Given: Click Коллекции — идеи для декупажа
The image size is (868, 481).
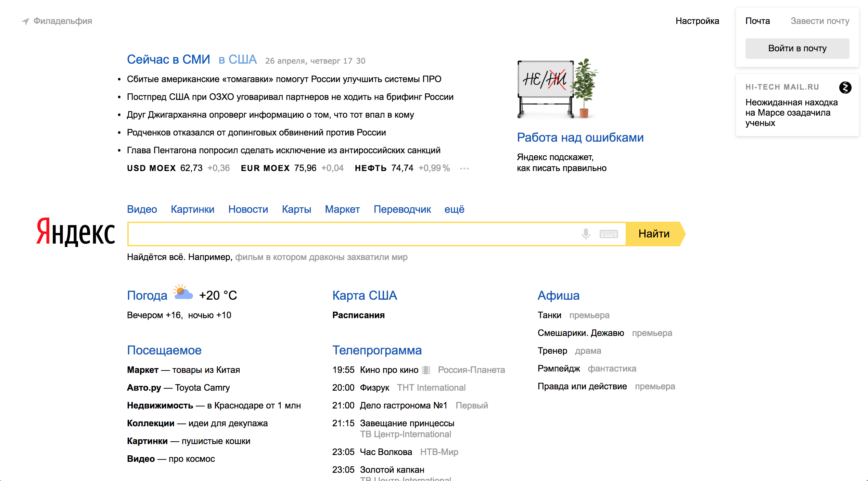Looking at the screenshot, I should tap(197, 423).
